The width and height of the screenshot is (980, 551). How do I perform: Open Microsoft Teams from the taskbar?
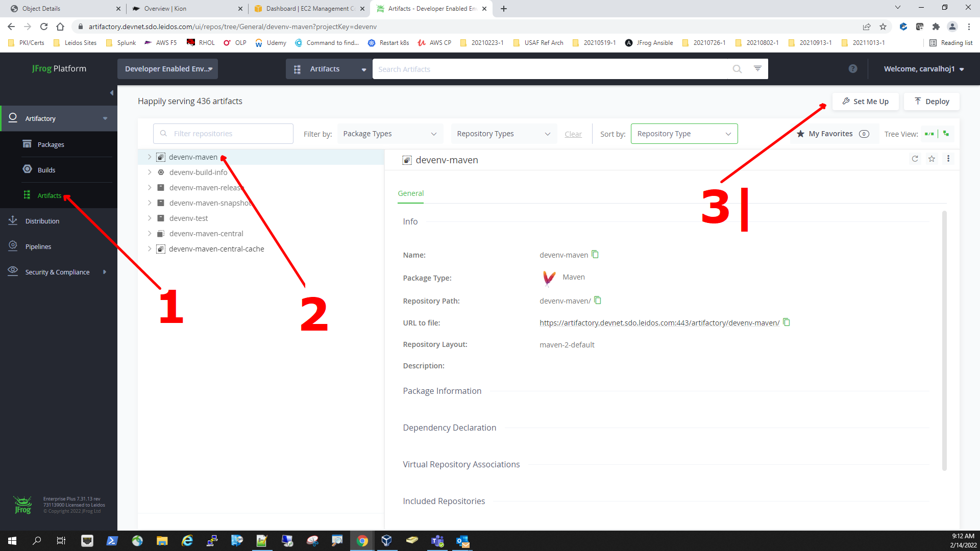(437, 541)
